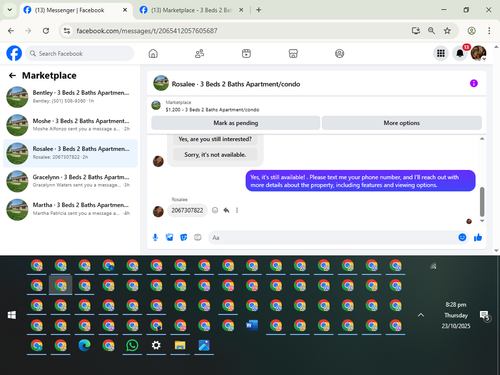Screen dimensions: 500x375
Task: Open File Explorer from the taskbar
Action: [x=180, y=345]
